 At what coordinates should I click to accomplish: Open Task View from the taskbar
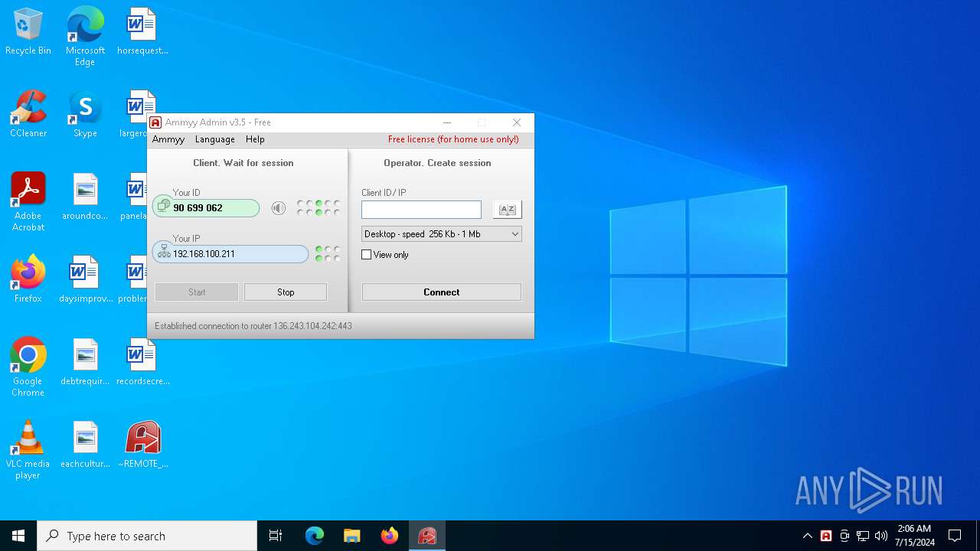pos(276,536)
